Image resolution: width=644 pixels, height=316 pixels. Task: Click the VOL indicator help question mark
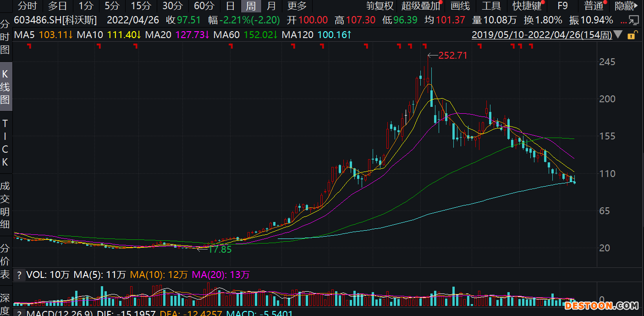[x=19, y=275]
